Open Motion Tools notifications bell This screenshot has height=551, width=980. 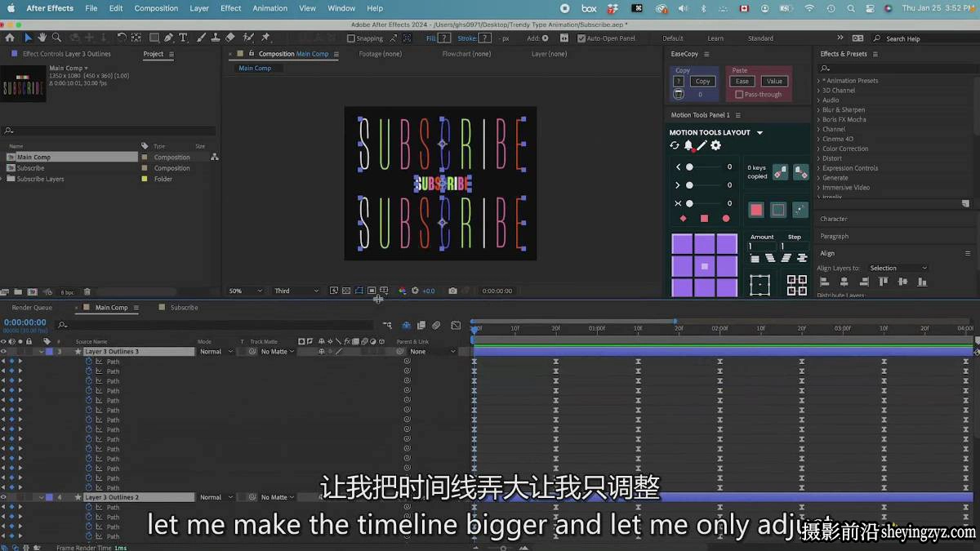point(688,145)
